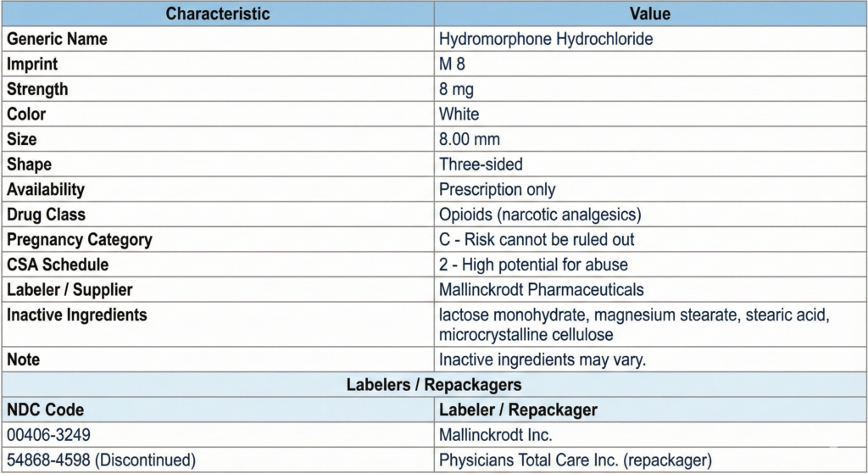Viewport: 868px width, 474px height.
Task: Click the Labeler / Repackager sub-header
Action: pyautogui.click(x=518, y=410)
